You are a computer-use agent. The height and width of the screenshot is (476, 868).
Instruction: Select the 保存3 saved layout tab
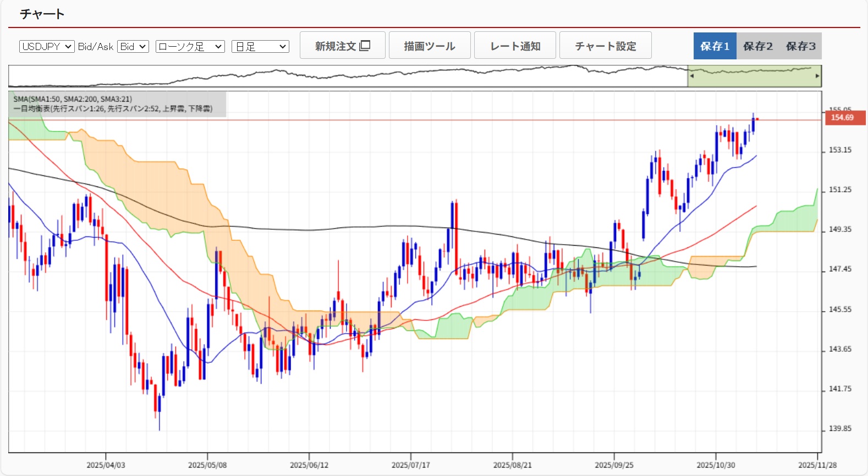(800, 46)
